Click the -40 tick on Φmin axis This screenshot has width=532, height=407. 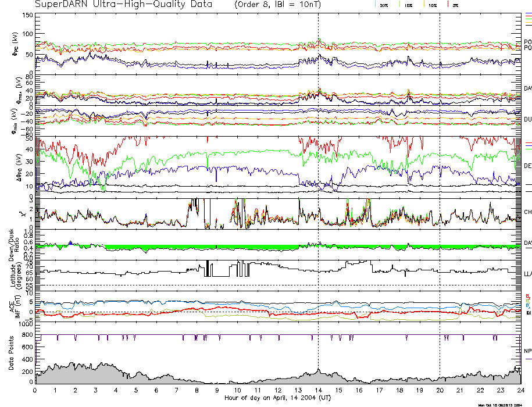(27, 122)
